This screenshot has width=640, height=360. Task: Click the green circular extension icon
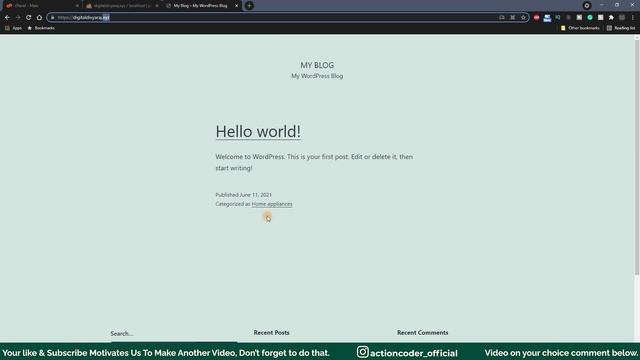(x=590, y=18)
